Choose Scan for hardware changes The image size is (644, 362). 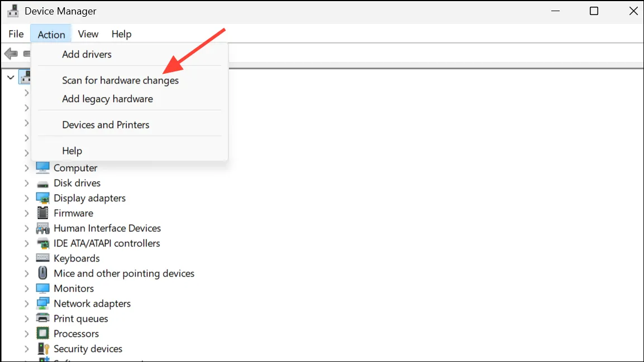pos(120,80)
